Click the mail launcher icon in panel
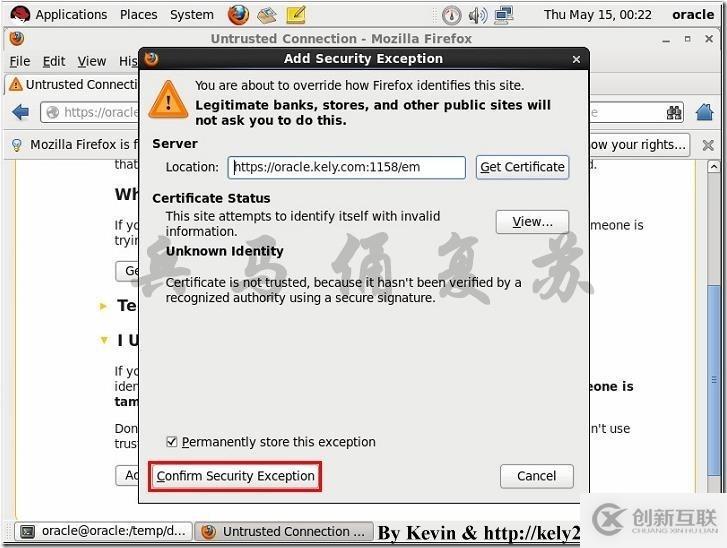The width and height of the screenshot is (727, 548). [x=267, y=15]
